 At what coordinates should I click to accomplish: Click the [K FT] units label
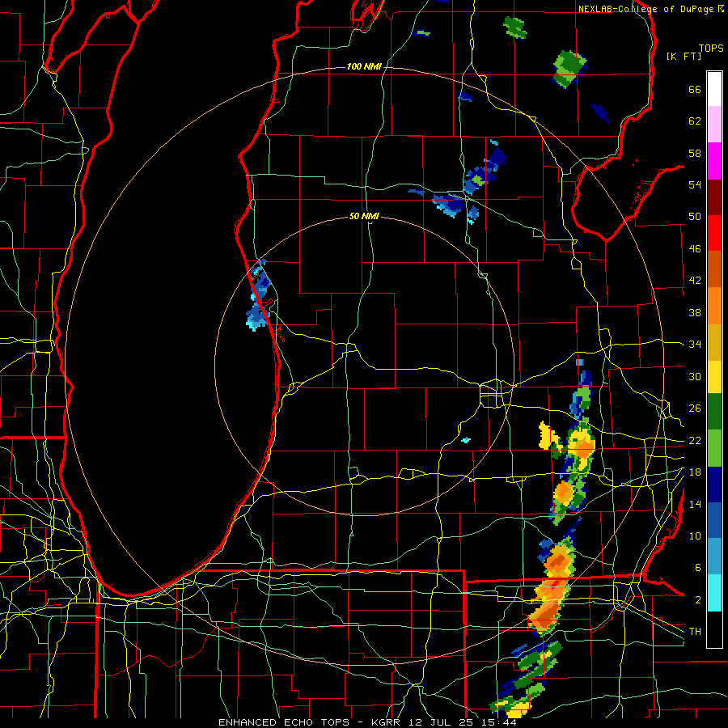tap(684, 56)
